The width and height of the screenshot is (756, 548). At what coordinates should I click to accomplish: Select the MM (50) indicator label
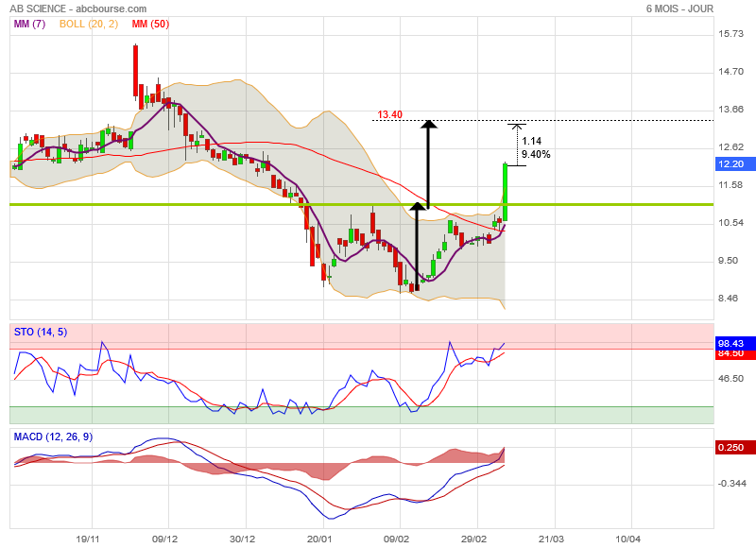[x=150, y=24]
